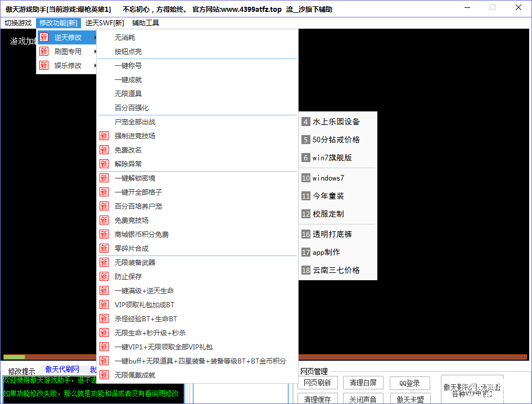Click the 傲天卡盟 button

tap(410, 399)
